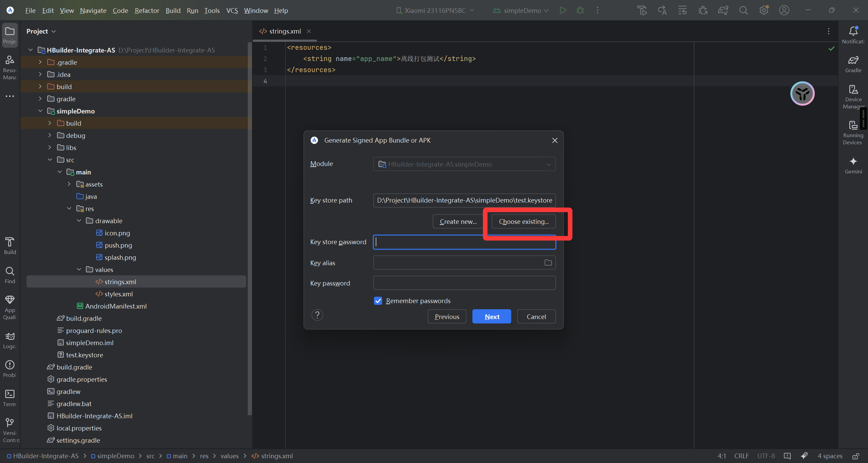Open the VCS menu

(x=232, y=10)
